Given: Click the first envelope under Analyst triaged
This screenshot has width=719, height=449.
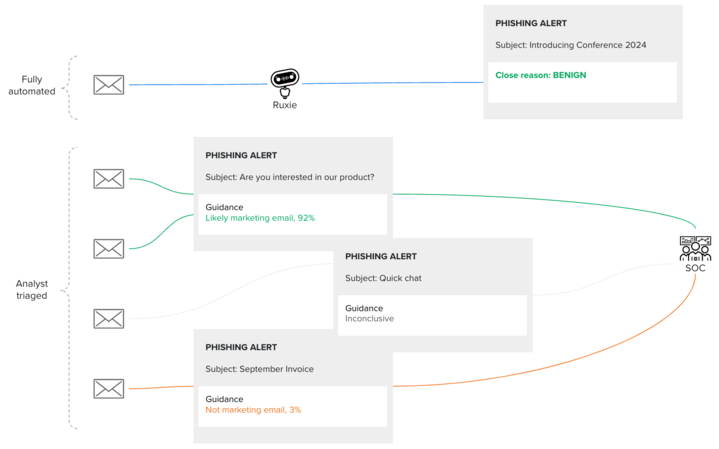Looking at the screenshot, I should point(109,179).
